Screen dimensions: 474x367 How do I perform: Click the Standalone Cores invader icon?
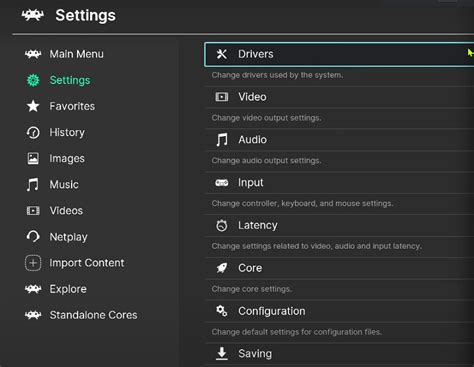pos(33,315)
